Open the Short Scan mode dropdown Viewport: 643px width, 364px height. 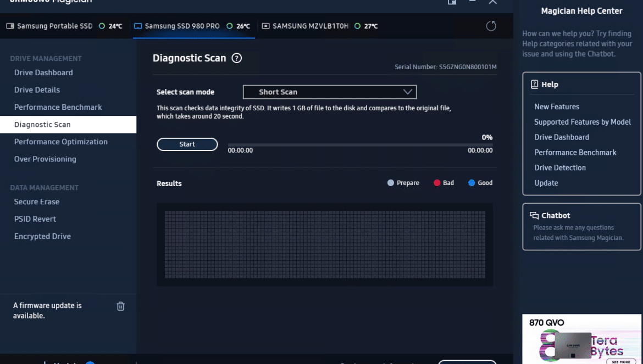tap(330, 92)
